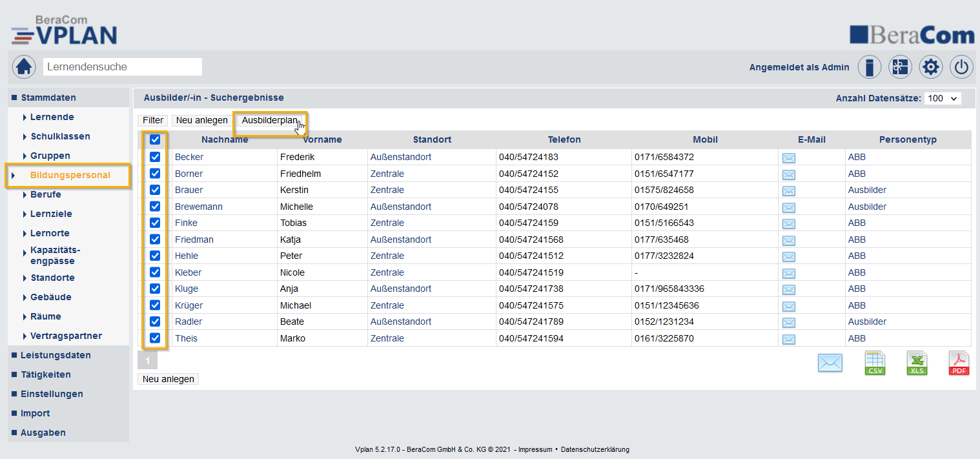Uncheck the checkbox for Brauer
Viewport: 980px width, 459px height.
coord(155,190)
